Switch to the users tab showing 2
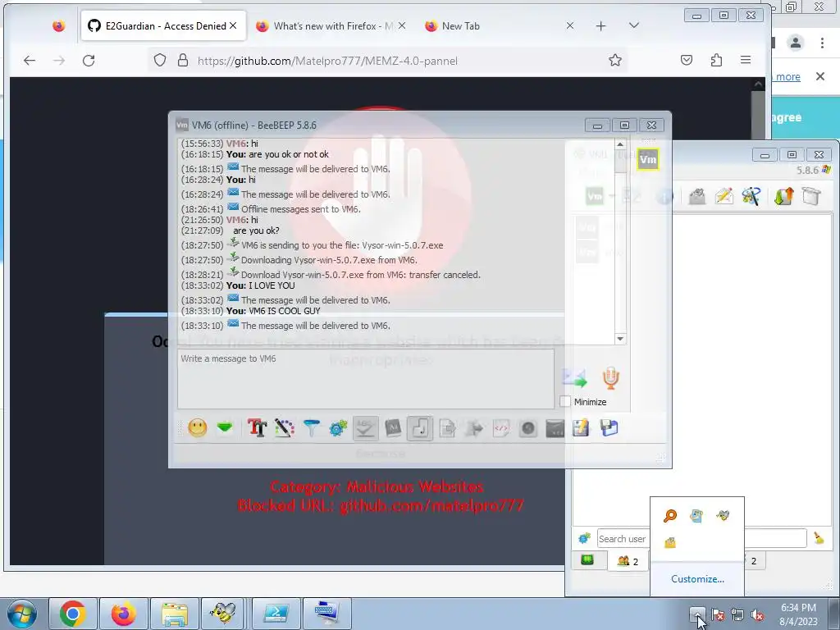Image resolution: width=840 pixels, height=630 pixels. pos(628,561)
